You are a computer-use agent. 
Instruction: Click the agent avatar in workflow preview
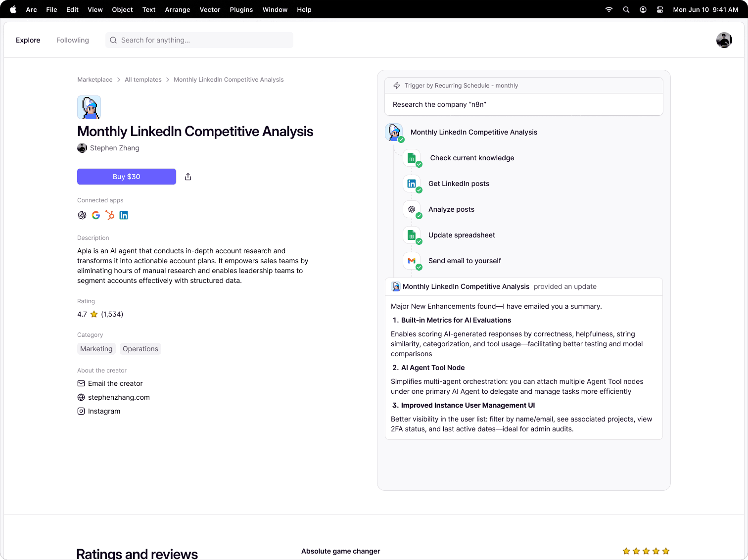[x=394, y=132]
